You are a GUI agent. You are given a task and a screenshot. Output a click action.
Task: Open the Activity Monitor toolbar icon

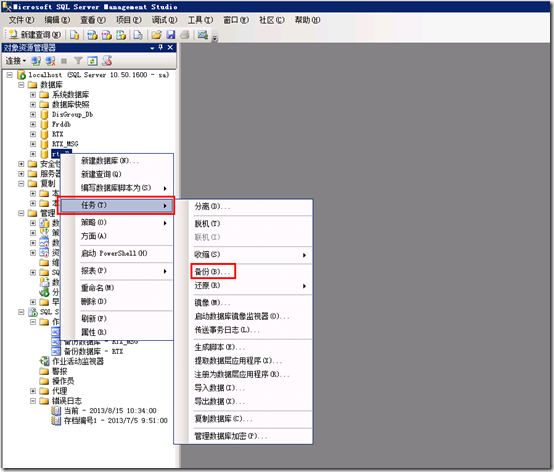click(x=203, y=35)
